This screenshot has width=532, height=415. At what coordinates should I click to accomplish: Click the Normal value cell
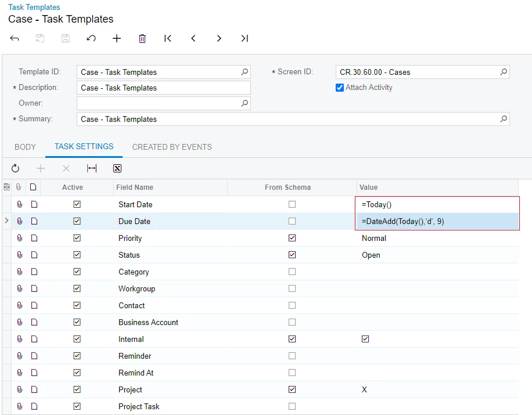437,238
